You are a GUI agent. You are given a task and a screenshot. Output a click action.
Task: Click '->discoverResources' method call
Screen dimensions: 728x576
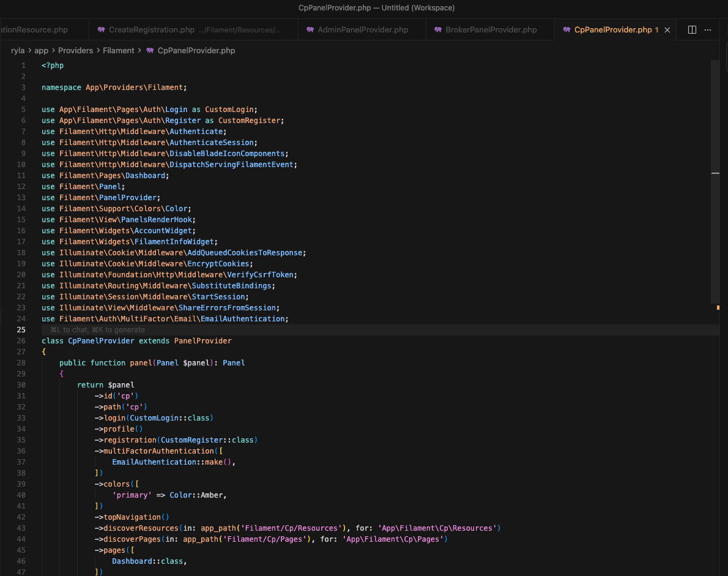coord(136,528)
